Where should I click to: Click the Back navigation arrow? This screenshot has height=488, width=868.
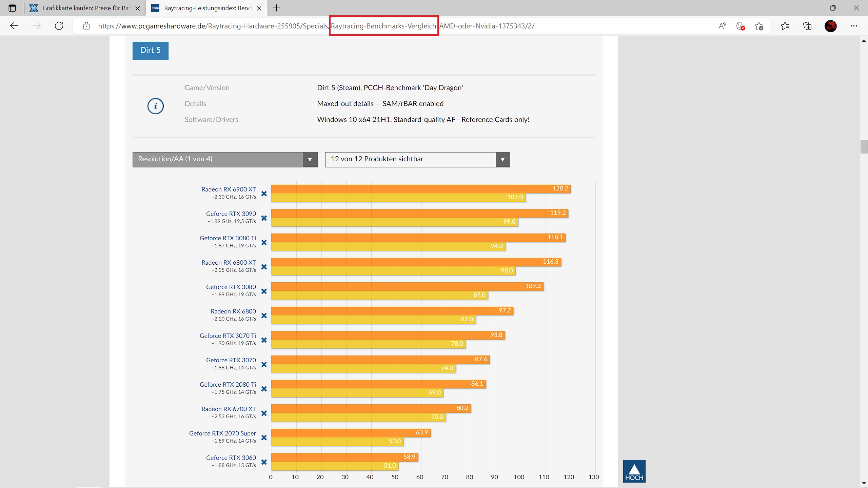coord(14,26)
